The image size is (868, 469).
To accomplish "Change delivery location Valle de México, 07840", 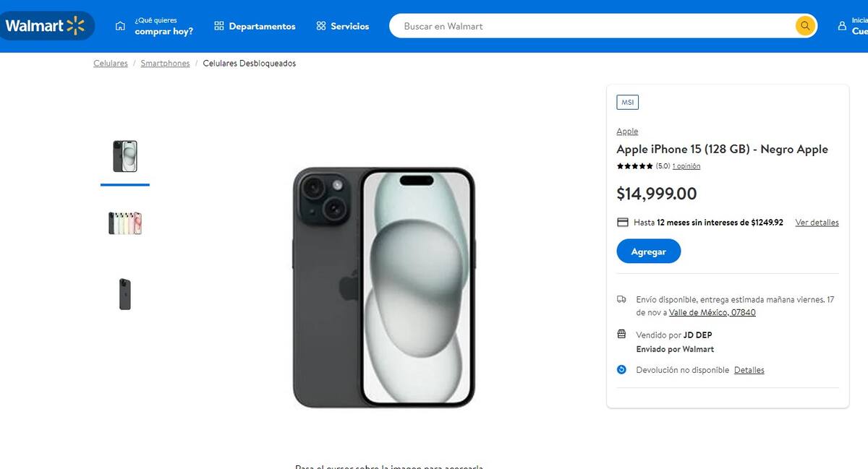I will click(712, 313).
